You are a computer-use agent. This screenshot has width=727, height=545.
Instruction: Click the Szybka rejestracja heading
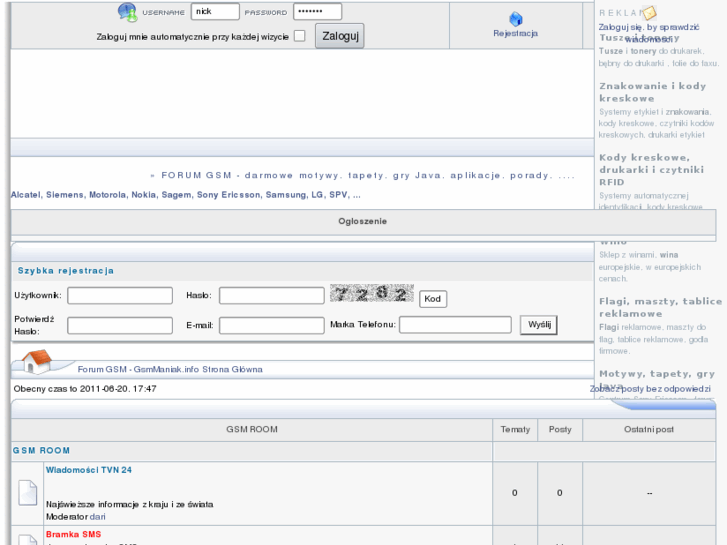click(x=65, y=270)
